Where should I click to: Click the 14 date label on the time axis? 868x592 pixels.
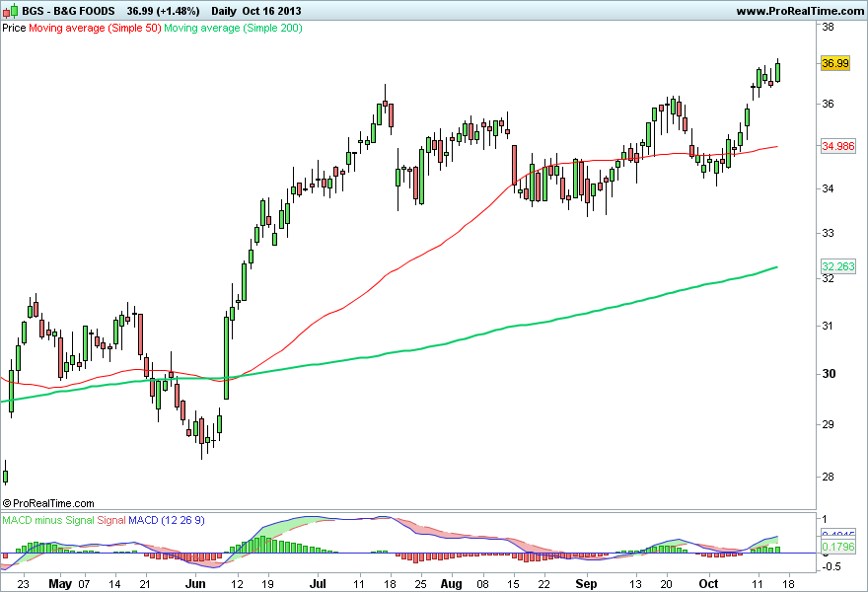[x=114, y=584]
